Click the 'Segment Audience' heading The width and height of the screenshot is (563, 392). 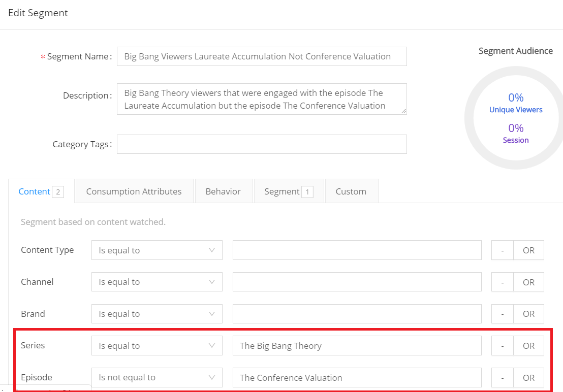(516, 51)
